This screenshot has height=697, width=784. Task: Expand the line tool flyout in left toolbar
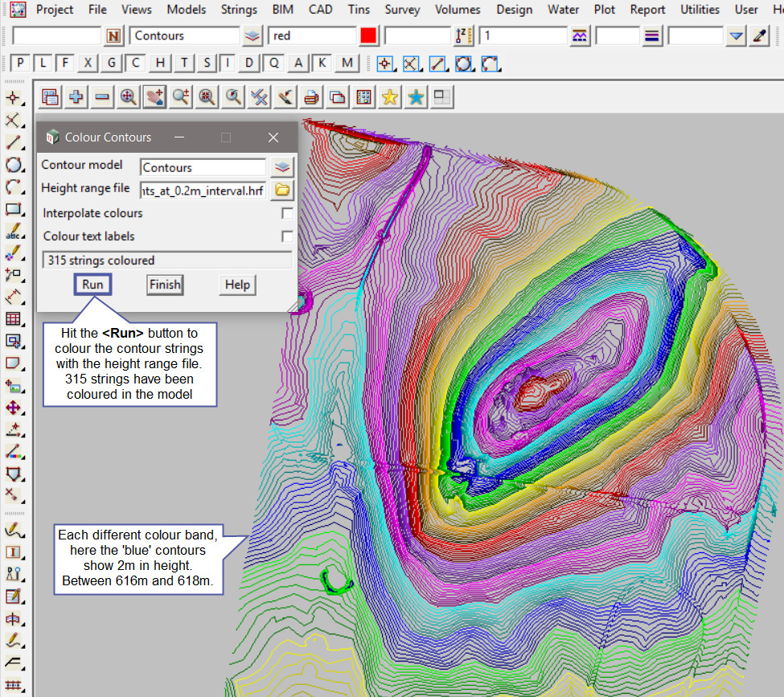coord(13,143)
